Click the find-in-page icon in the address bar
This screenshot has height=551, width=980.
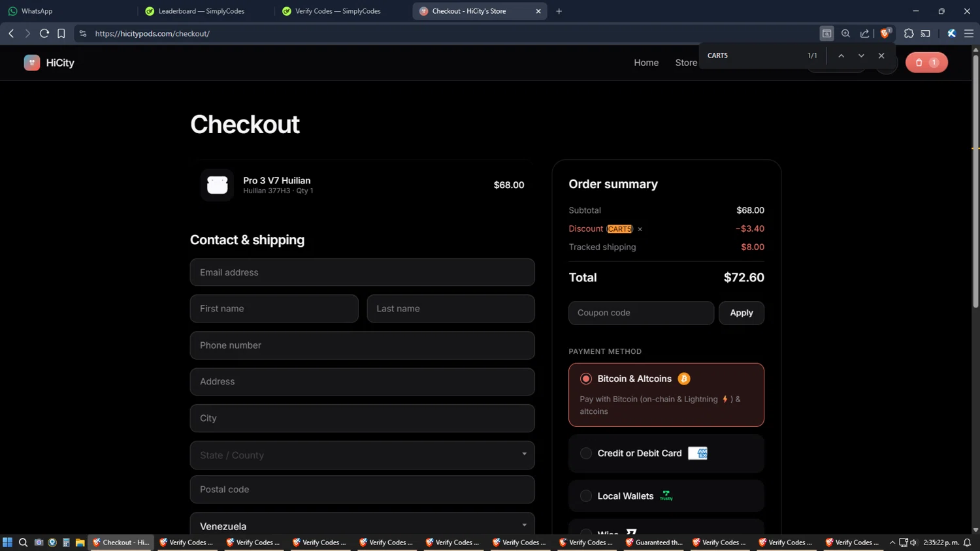click(x=826, y=33)
